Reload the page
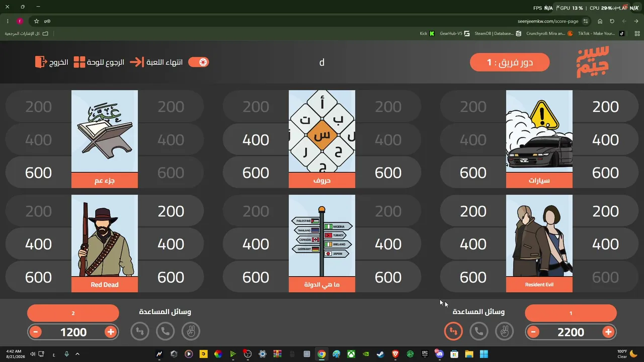This screenshot has width=644, height=362. coord(612,21)
